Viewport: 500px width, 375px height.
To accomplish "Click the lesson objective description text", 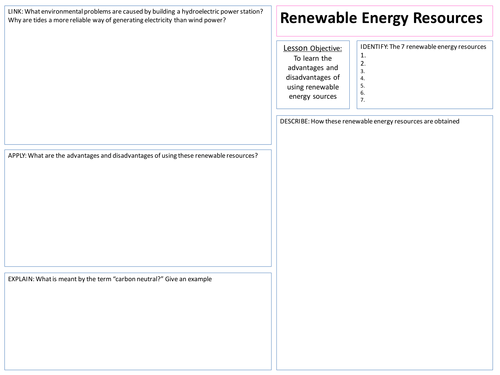I will click(313, 77).
